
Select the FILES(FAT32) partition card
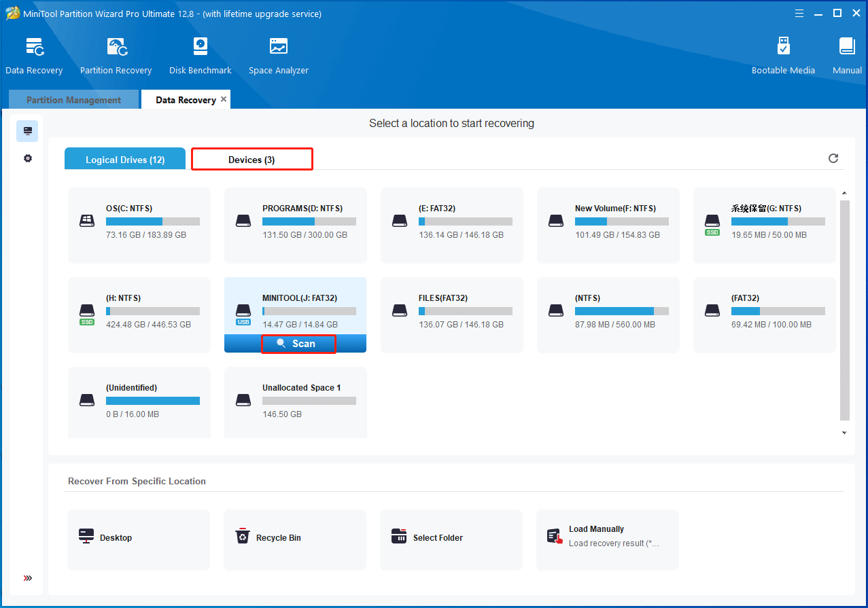click(452, 315)
